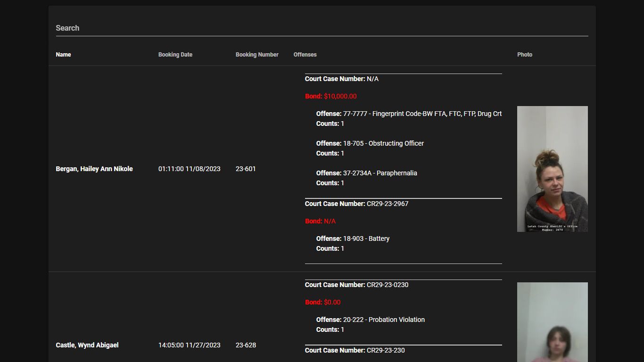Click booking number 23-601
Screen dimensions: 644x362
pos(246,169)
